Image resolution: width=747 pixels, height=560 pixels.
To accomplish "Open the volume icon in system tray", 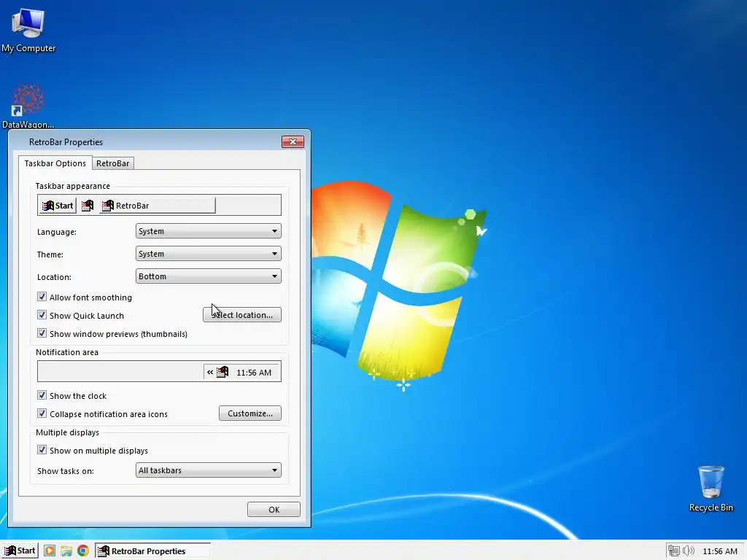I will point(689,551).
